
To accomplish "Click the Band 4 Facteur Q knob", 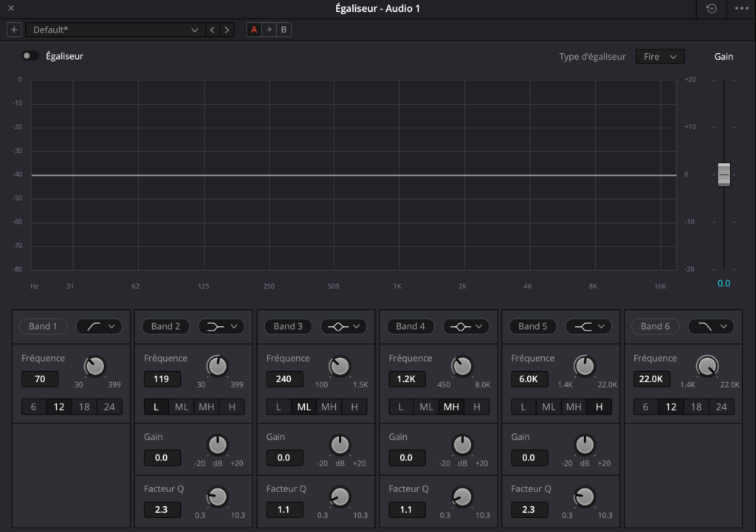I will (x=462, y=497).
